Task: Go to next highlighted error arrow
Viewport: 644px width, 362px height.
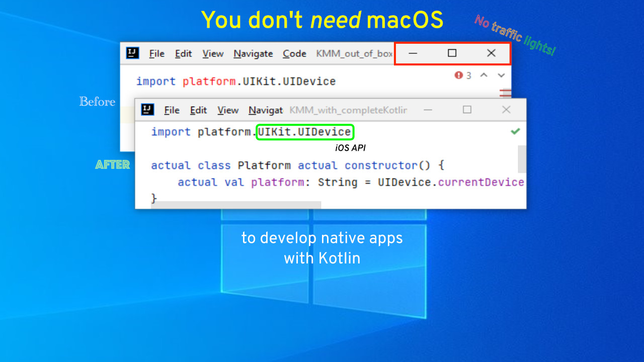Action: 501,75
